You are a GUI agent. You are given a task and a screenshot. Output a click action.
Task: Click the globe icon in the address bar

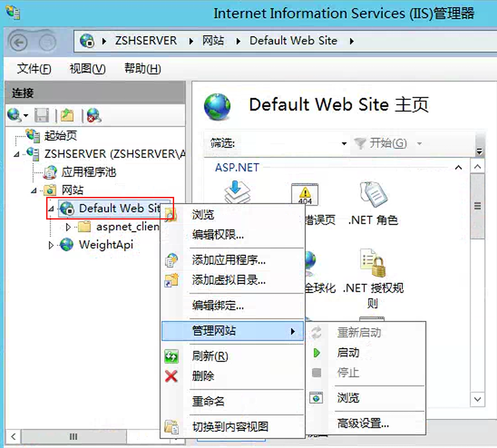tap(87, 41)
